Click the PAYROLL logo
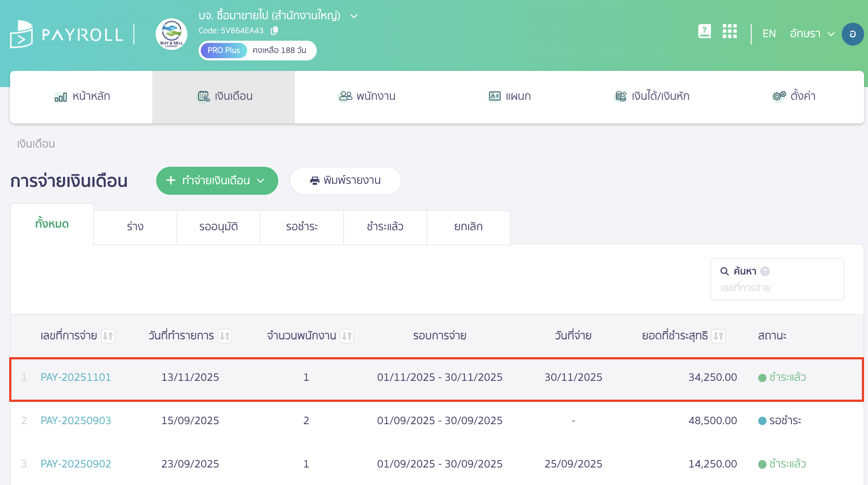868x485 pixels. tap(66, 34)
